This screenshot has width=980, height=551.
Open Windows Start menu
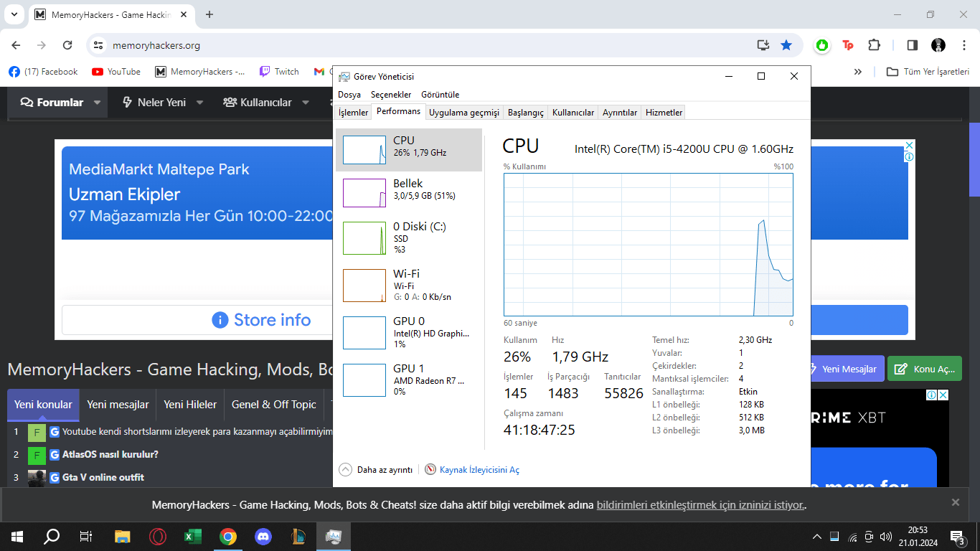click(17, 536)
